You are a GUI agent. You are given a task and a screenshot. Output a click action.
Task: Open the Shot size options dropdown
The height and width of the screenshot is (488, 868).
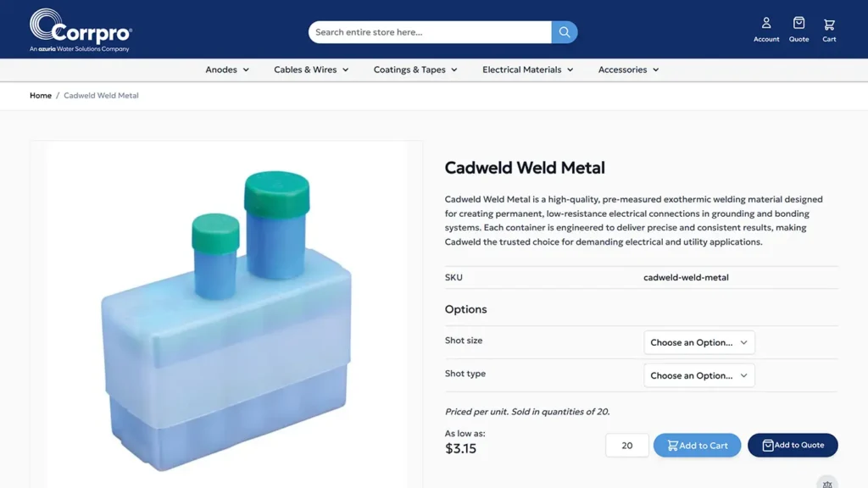tap(699, 342)
